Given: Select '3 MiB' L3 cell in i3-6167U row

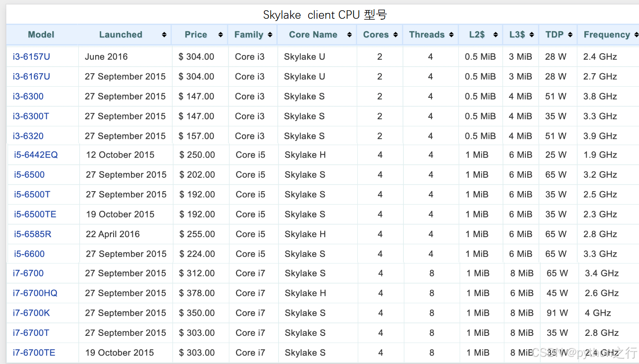Looking at the screenshot, I should point(521,76).
